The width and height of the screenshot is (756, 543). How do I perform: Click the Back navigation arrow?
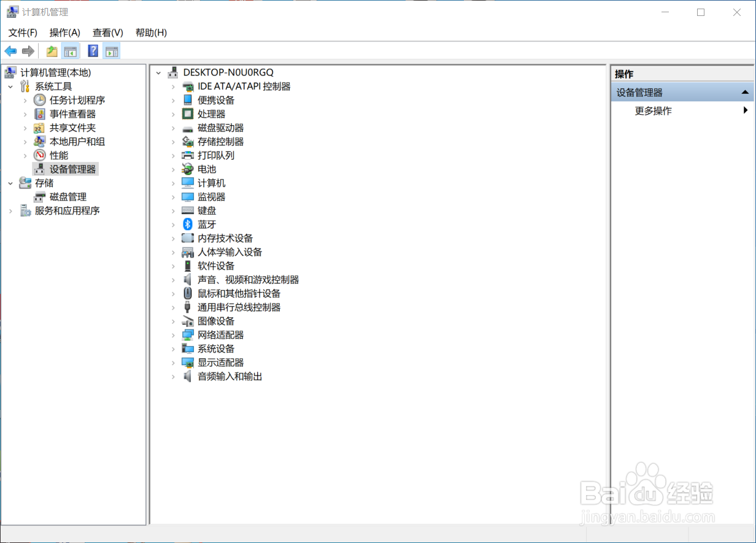[10, 51]
